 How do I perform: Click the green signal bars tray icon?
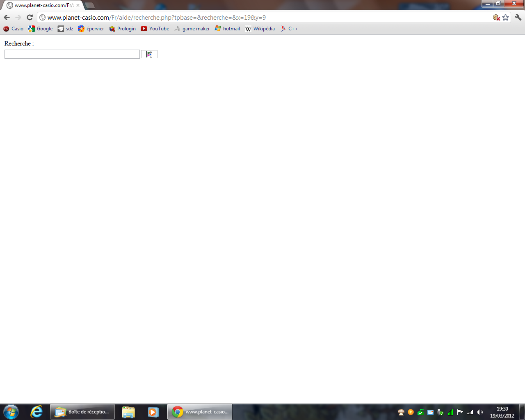point(450,412)
